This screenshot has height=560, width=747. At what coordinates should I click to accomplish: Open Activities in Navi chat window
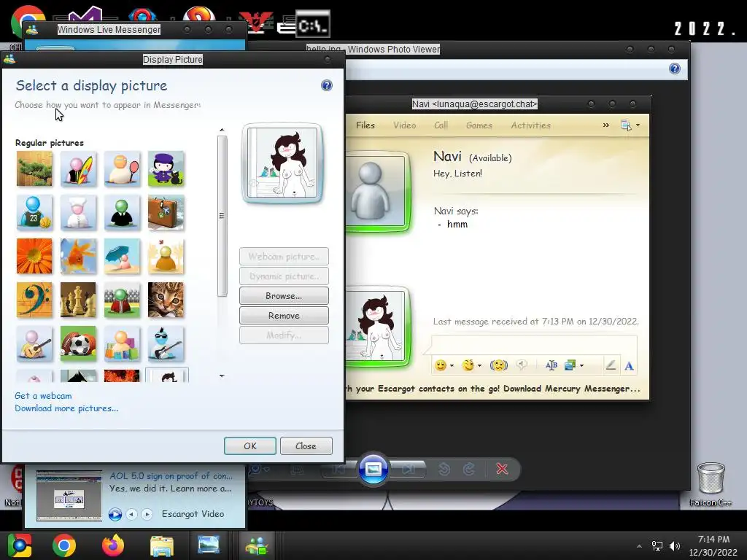pyautogui.click(x=531, y=125)
